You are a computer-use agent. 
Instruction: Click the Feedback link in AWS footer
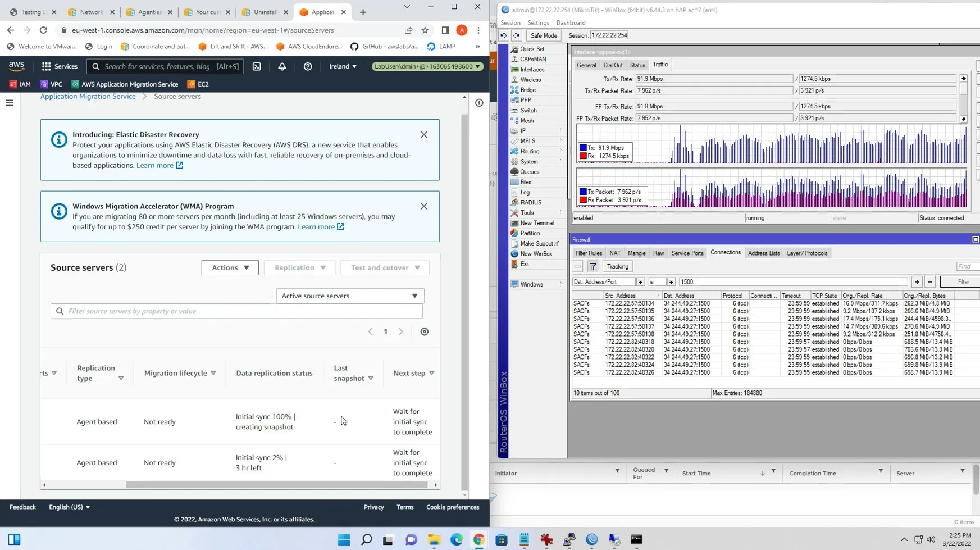tap(22, 507)
